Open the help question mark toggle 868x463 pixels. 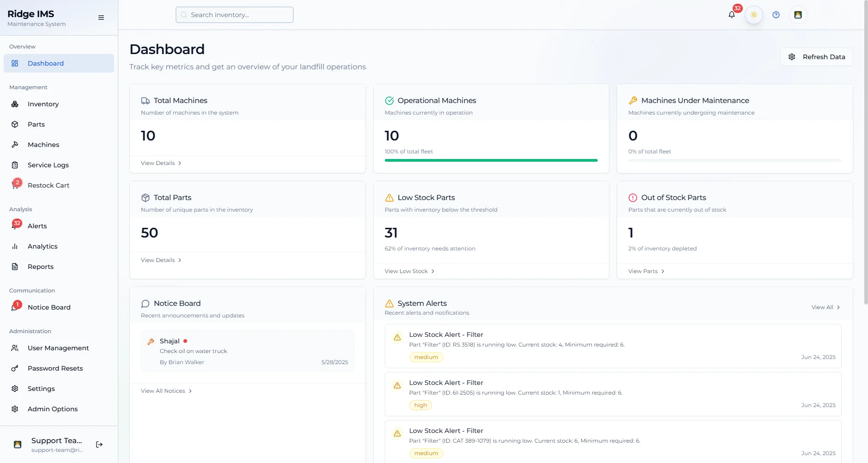coord(776,14)
